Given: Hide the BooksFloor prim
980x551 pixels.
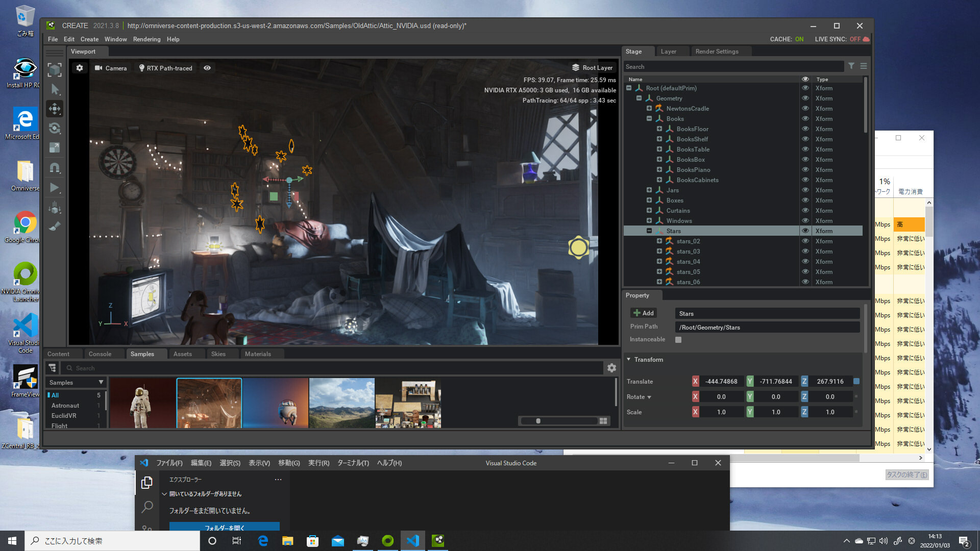Looking at the screenshot, I should [805, 129].
